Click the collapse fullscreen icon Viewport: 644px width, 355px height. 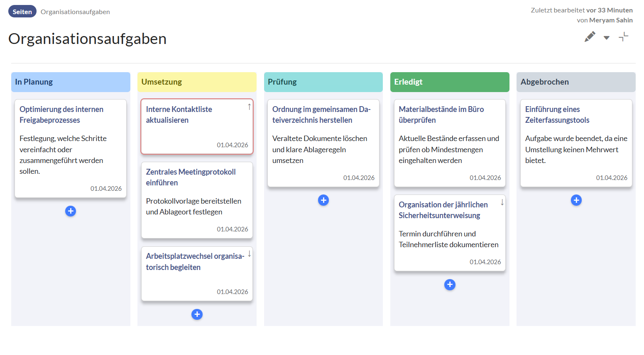click(x=623, y=37)
